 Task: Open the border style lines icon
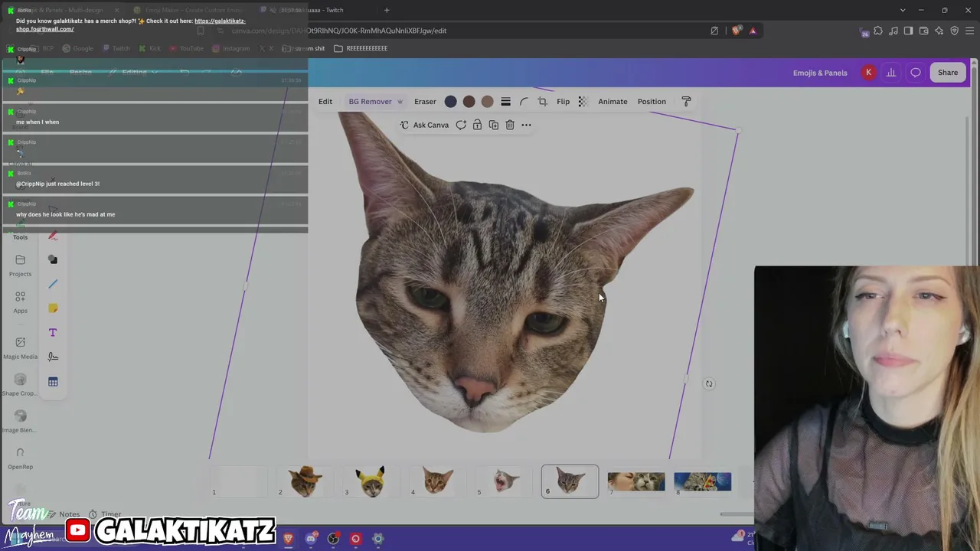pyautogui.click(x=505, y=102)
